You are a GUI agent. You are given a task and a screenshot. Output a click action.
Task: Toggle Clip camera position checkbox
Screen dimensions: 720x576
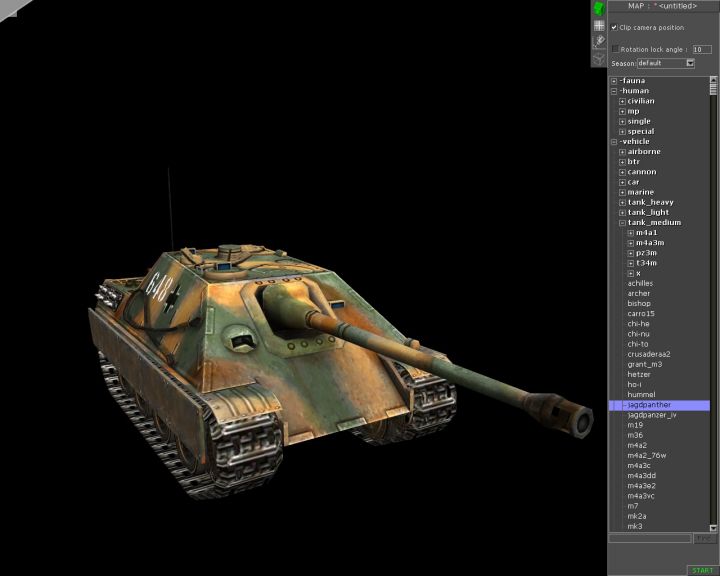coord(615,28)
